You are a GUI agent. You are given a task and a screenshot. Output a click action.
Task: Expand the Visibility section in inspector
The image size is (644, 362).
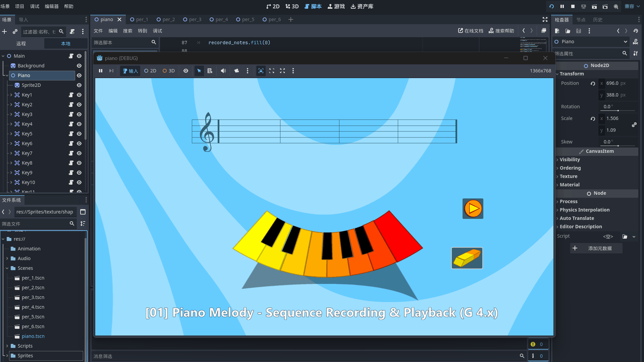(x=570, y=160)
